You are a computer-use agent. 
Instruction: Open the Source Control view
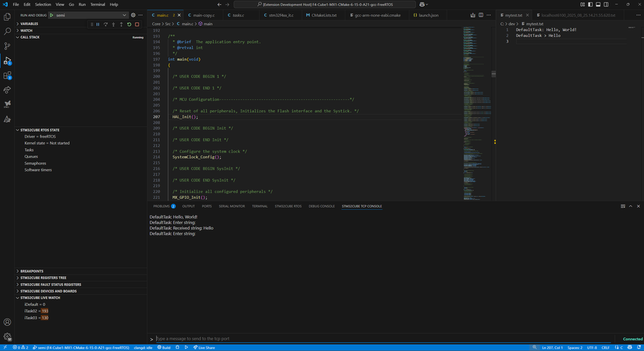tap(8, 46)
